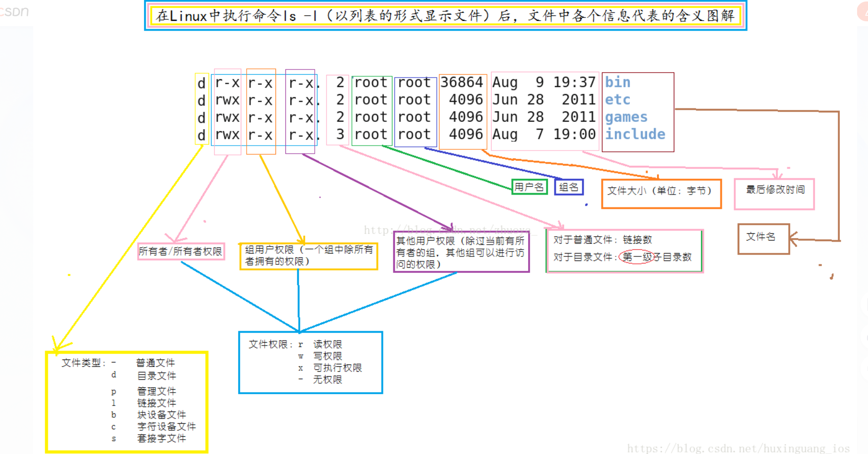Click the CSDN logo
The image size is (868, 454).
coord(14,11)
